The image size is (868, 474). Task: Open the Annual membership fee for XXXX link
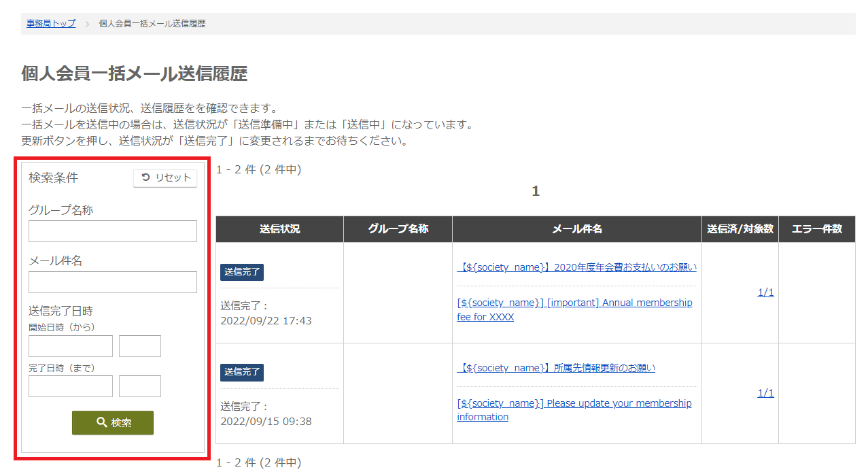(x=574, y=310)
